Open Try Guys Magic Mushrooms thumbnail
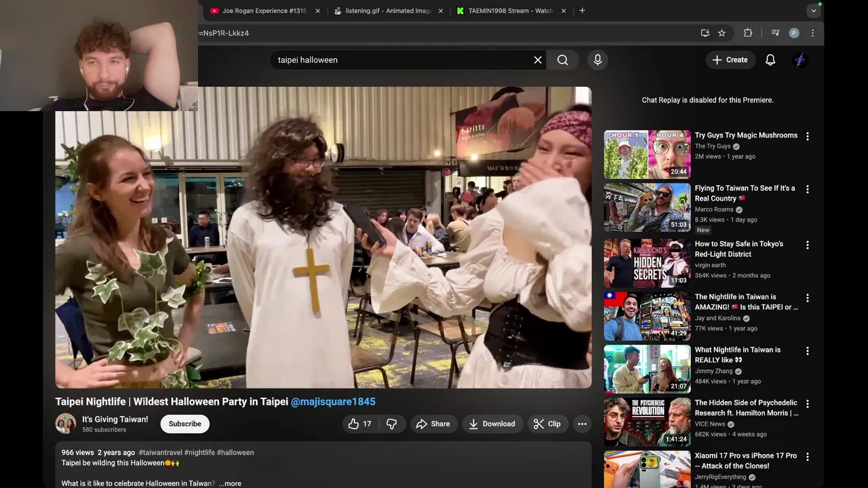Screen dimensions: 868x488 [647, 155]
